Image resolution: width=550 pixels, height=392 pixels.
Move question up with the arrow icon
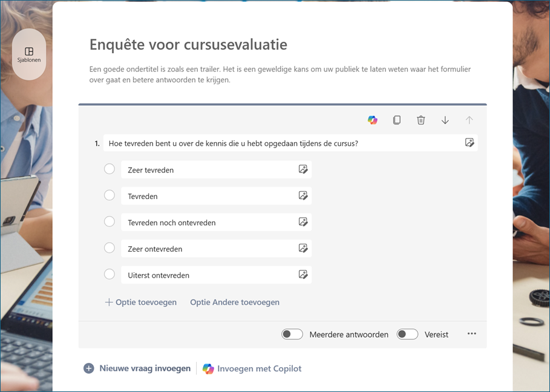469,120
